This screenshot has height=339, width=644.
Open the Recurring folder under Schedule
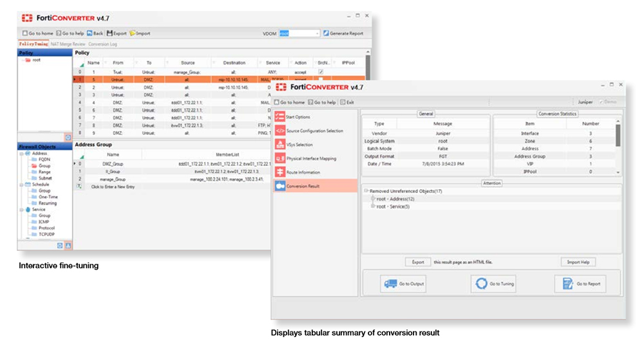[44, 203]
